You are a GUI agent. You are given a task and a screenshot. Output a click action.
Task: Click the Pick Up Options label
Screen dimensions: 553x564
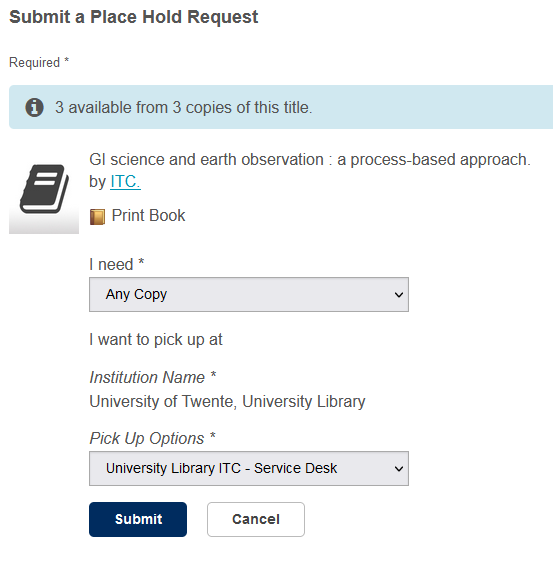tap(152, 438)
